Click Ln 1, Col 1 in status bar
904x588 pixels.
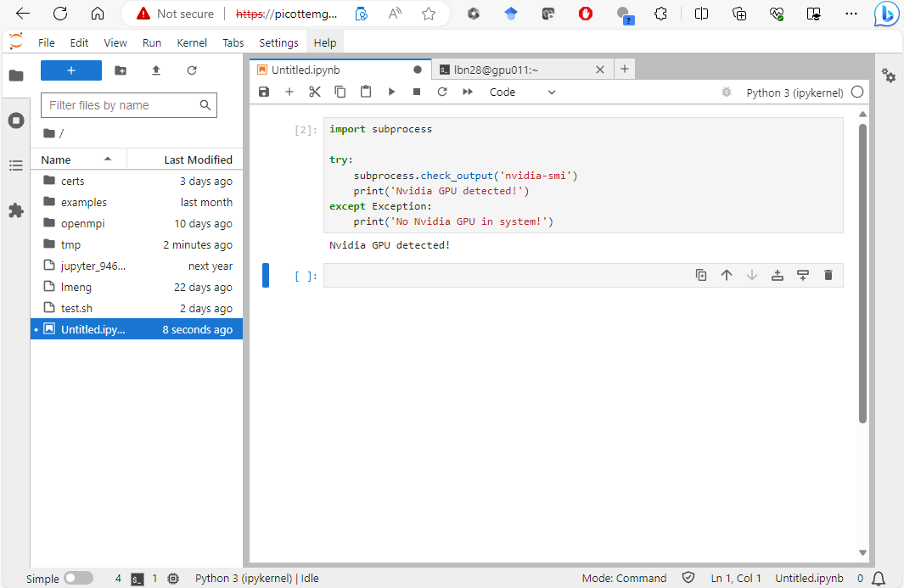[736, 578]
